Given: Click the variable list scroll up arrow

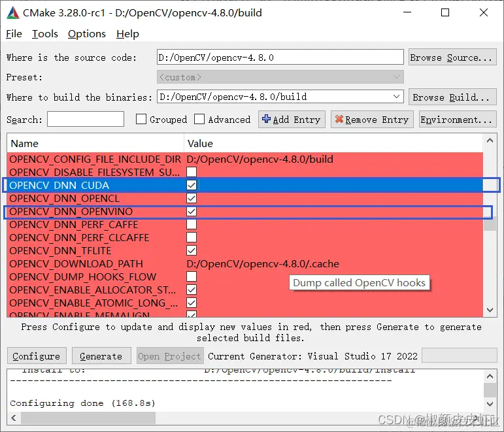Looking at the screenshot, I should [x=490, y=141].
